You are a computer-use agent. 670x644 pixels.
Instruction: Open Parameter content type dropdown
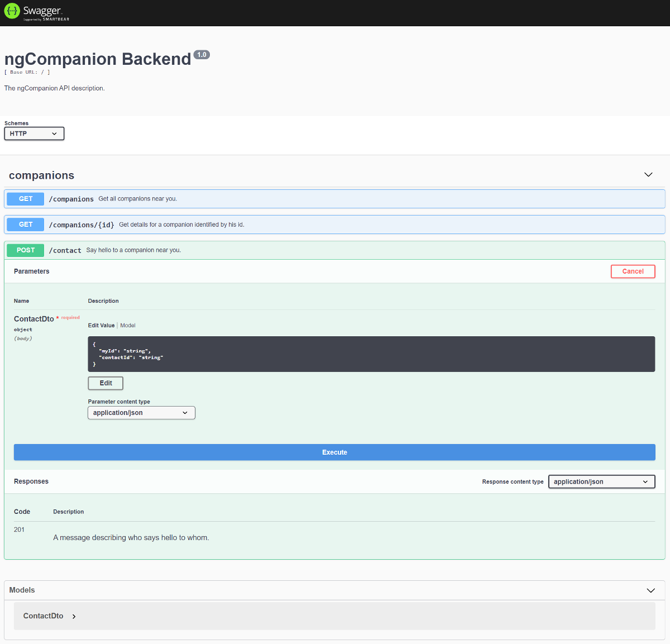click(x=141, y=413)
